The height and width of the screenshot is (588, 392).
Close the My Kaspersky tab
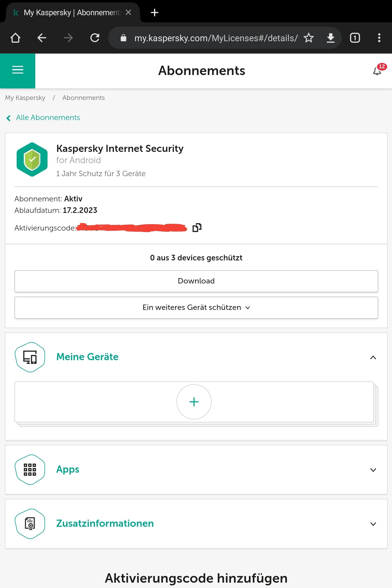point(128,12)
